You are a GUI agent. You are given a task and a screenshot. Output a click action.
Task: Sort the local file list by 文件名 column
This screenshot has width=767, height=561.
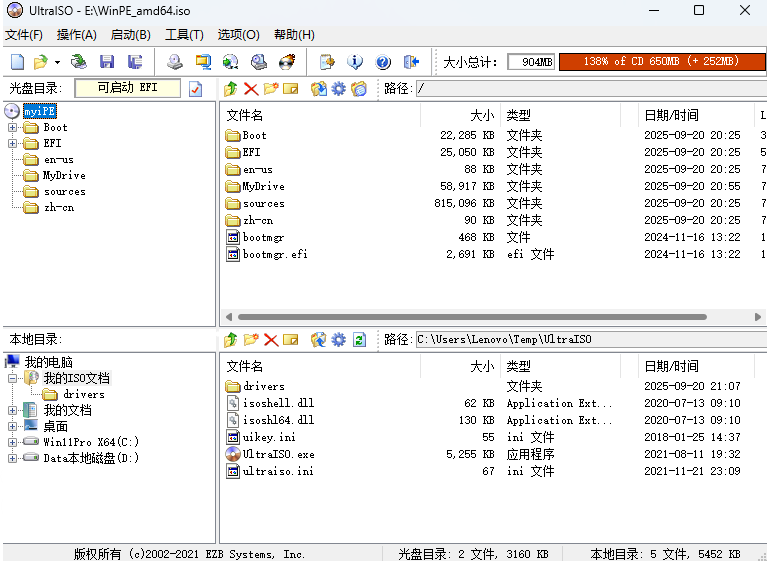pos(320,366)
